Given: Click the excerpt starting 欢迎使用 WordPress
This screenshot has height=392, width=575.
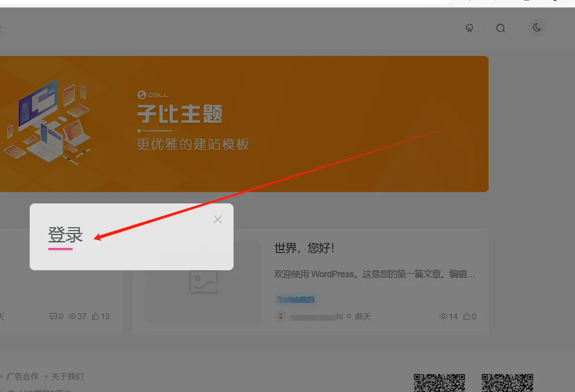Looking at the screenshot, I should (375, 274).
